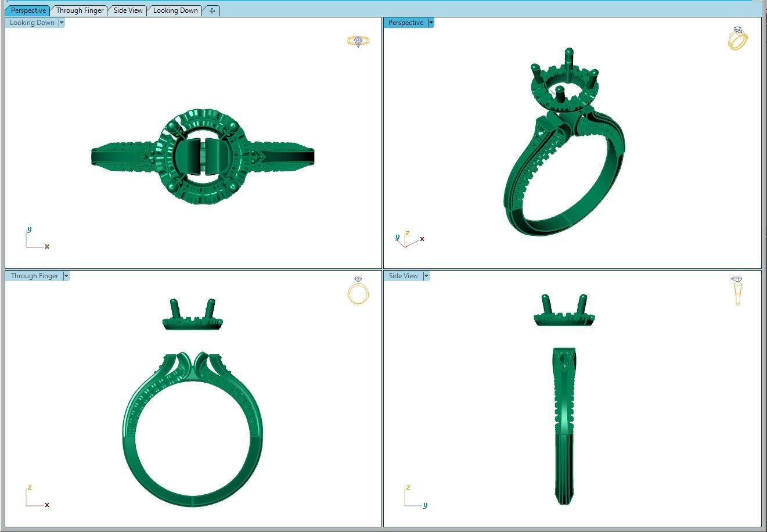Click the XYZ axis indicator in Perspective viewport
Screen dimensions: 767x532
tap(409, 238)
